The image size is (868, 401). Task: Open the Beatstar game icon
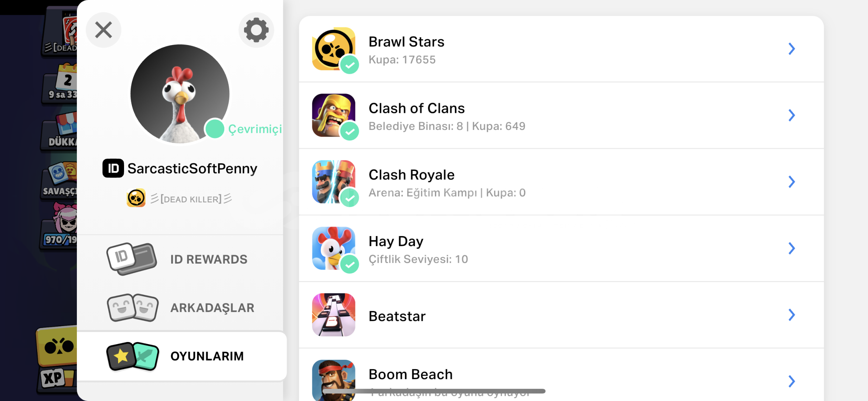(x=334, y=315)
